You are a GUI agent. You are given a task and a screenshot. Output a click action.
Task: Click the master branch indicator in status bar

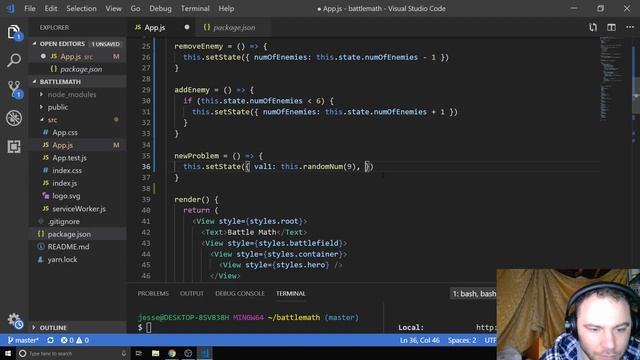coord(23,340)
